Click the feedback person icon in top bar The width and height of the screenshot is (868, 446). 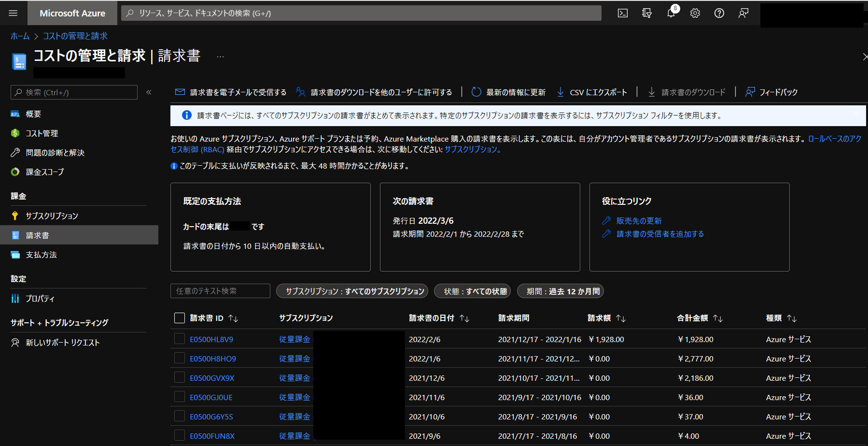743,13
